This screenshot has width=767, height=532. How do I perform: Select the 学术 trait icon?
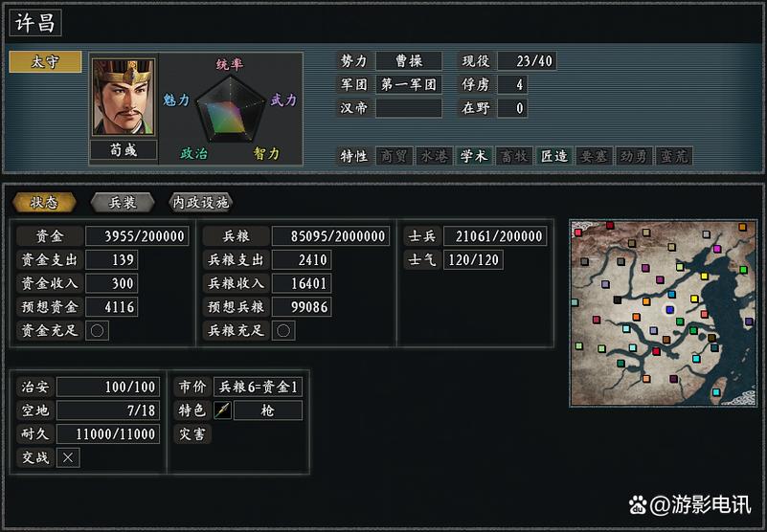pyautogui.click(x=474, y=156)
